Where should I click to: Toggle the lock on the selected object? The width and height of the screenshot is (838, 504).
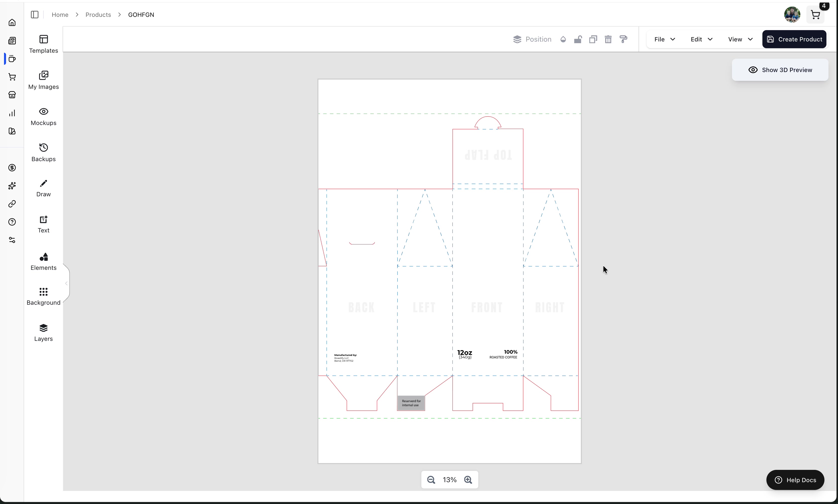578,39
